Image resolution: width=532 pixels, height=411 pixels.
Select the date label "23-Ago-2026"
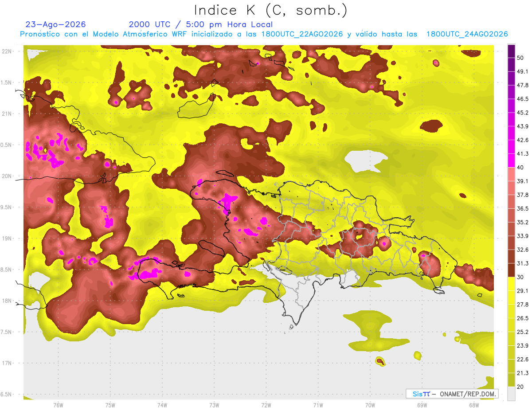(x=56, y=24)
